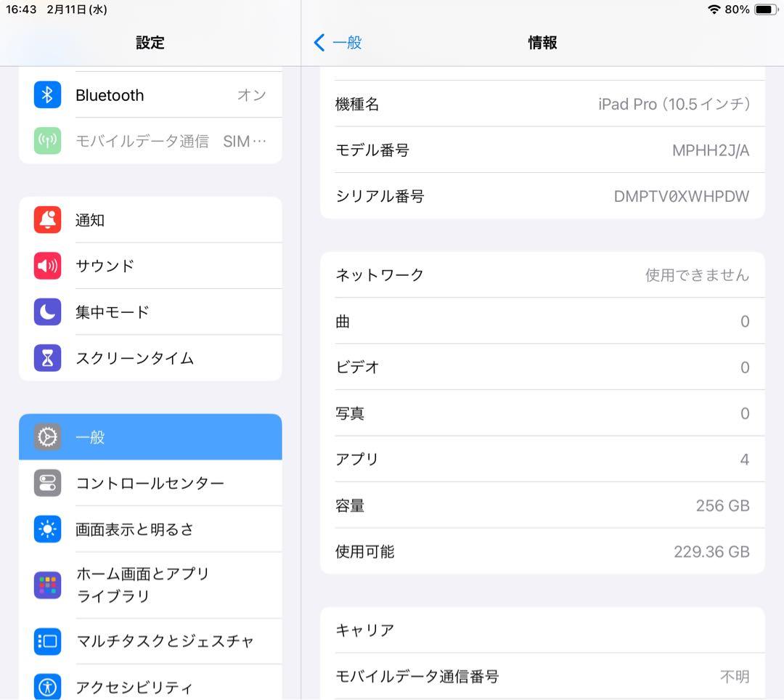The width and height of the screenshot is (784, 700).
Task: Tap the 一般 (General) gear icon
Action: tap(46, 437)
